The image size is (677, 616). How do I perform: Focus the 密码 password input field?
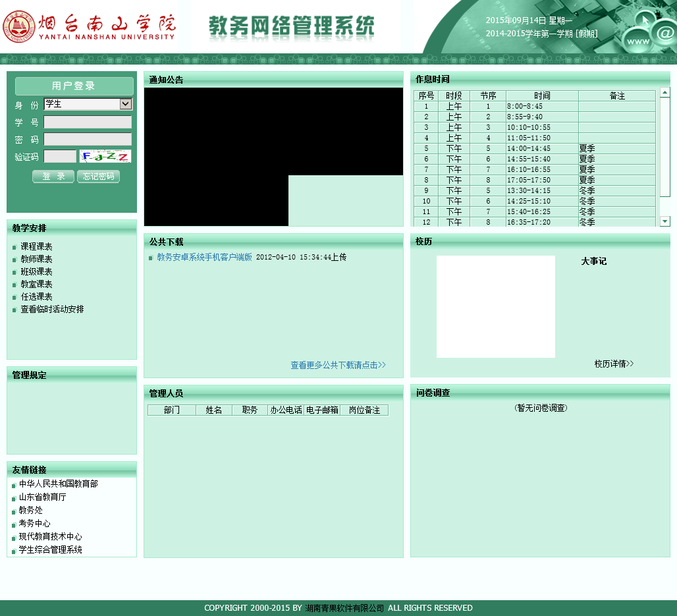[x=88, y=140]
